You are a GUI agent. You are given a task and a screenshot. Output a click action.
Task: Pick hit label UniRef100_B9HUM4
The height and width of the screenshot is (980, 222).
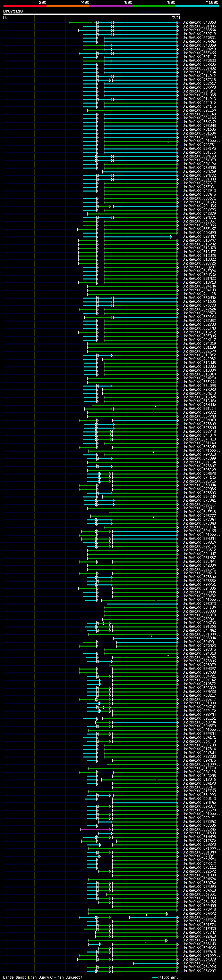(199, 539)
